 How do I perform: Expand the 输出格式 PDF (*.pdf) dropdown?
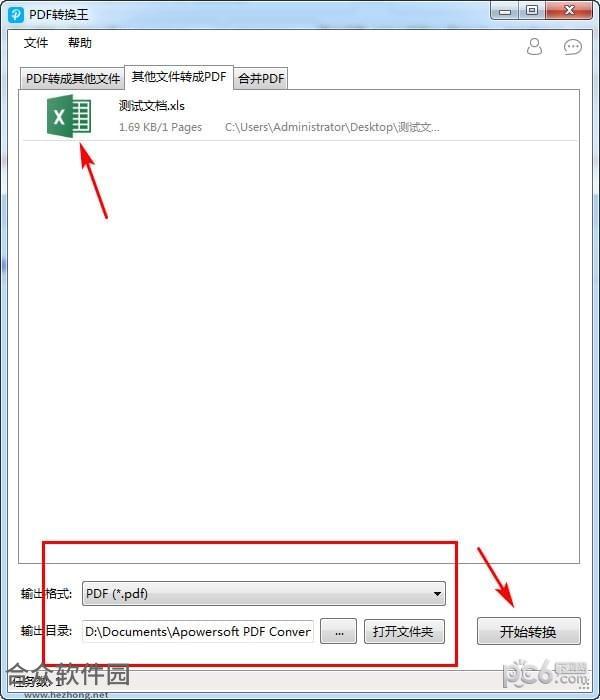point(263,593)
